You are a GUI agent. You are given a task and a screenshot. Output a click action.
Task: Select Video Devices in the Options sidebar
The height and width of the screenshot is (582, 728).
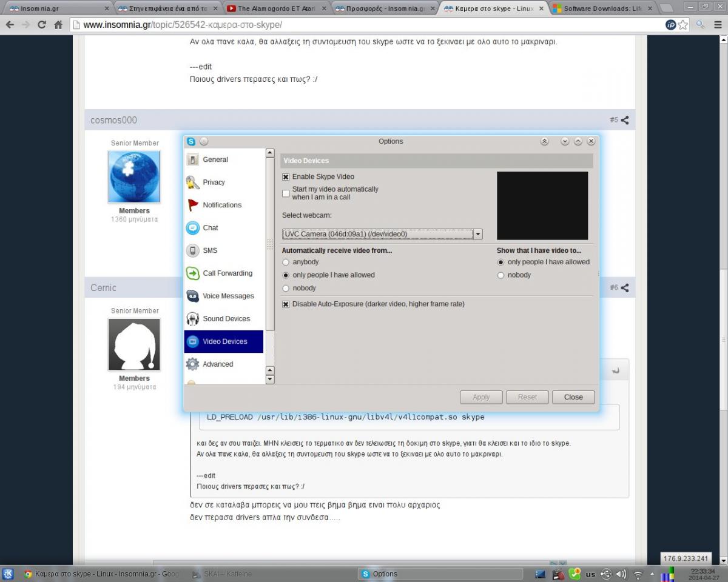[x=224, y=341]
